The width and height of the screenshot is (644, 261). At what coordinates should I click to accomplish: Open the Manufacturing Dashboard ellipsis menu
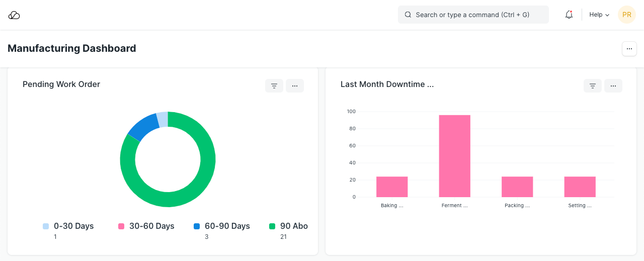[x=629, y=49]
